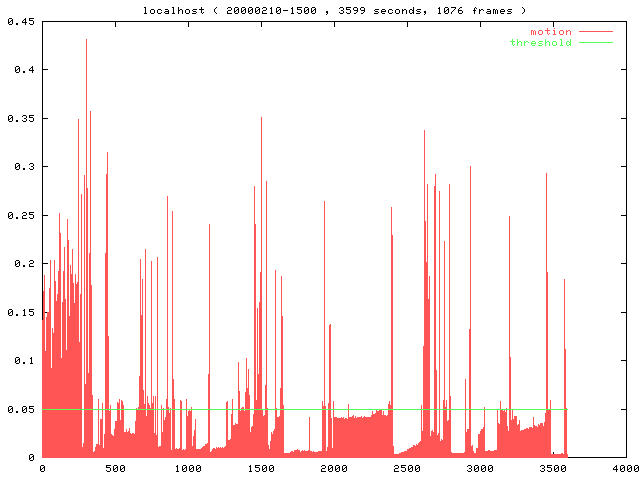This screenshot has height=480, width=640.
Task: Click the 3500 x-axis tick label
Action: pos(553,468)
